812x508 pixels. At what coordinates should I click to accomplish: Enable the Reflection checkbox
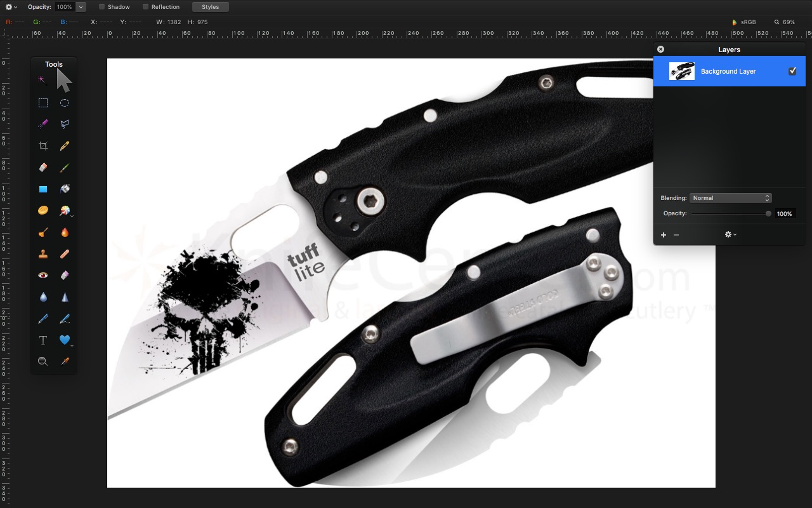[x=145, y=7]
